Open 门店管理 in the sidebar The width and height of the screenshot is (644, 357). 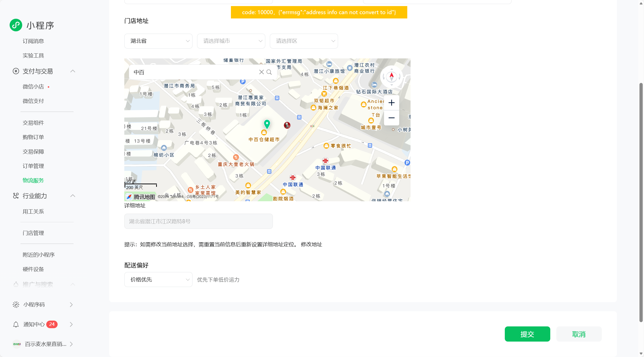click(x=33, y=233)
